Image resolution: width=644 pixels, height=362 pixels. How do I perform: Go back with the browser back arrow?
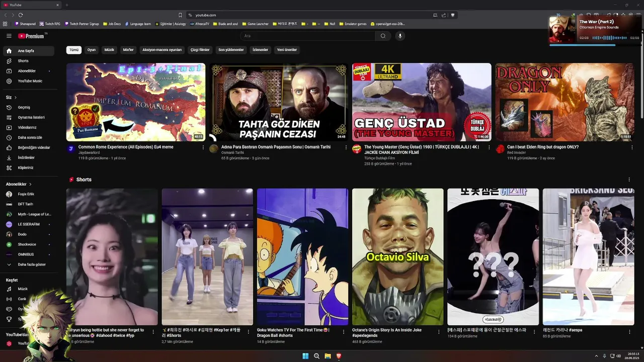(6, 15)
